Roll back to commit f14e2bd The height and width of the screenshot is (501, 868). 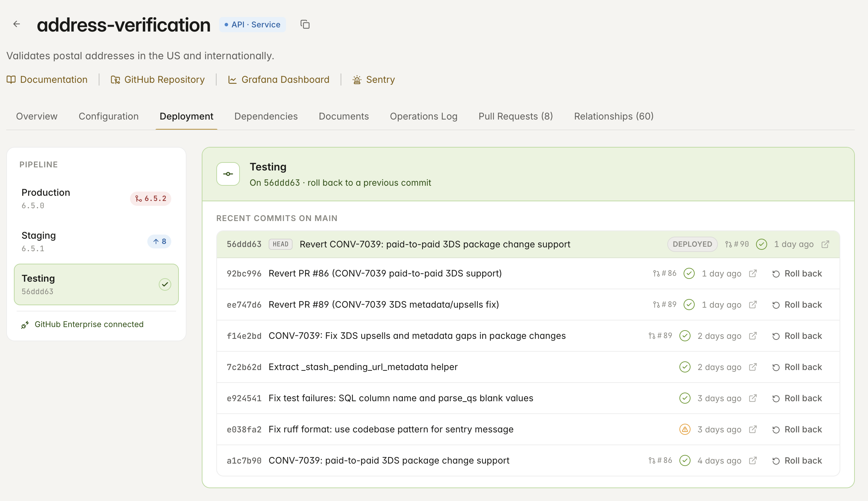797,336
